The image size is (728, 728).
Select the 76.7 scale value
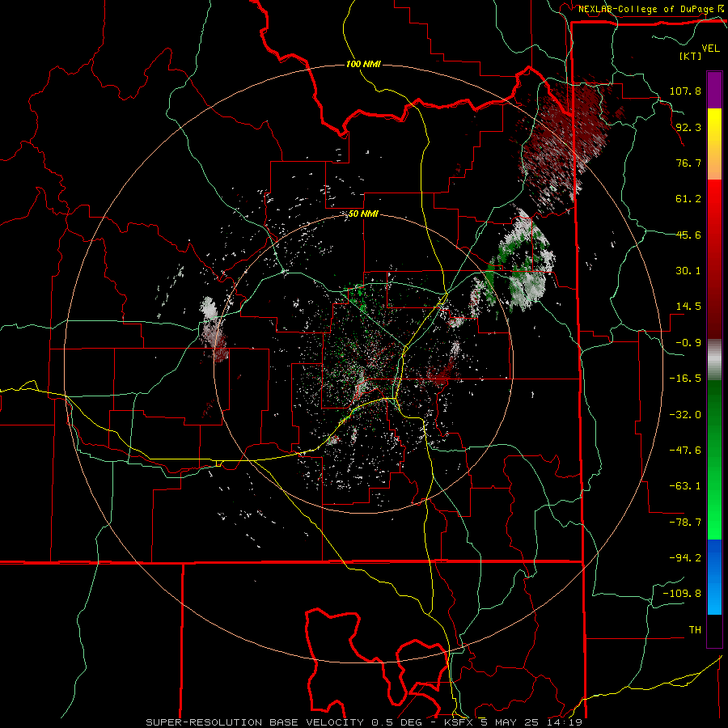coord(688,163)
